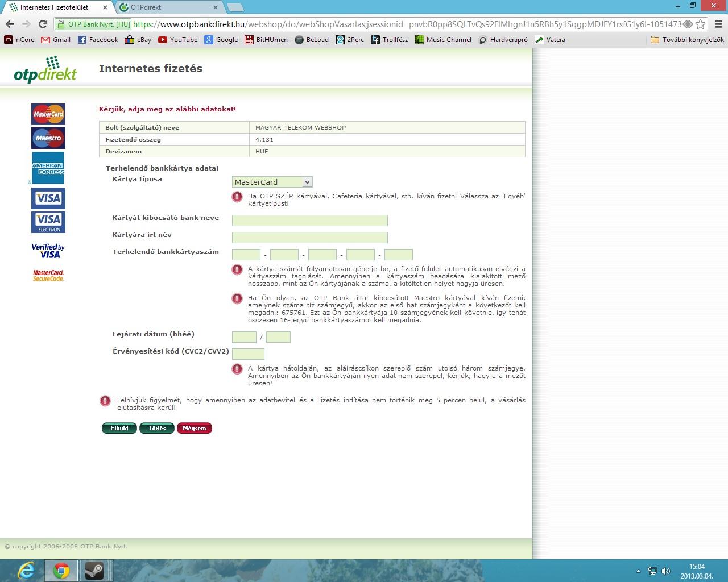The image size is (728, 582).
Task: Focus the last card number segment field
Action: click(399, 255)
